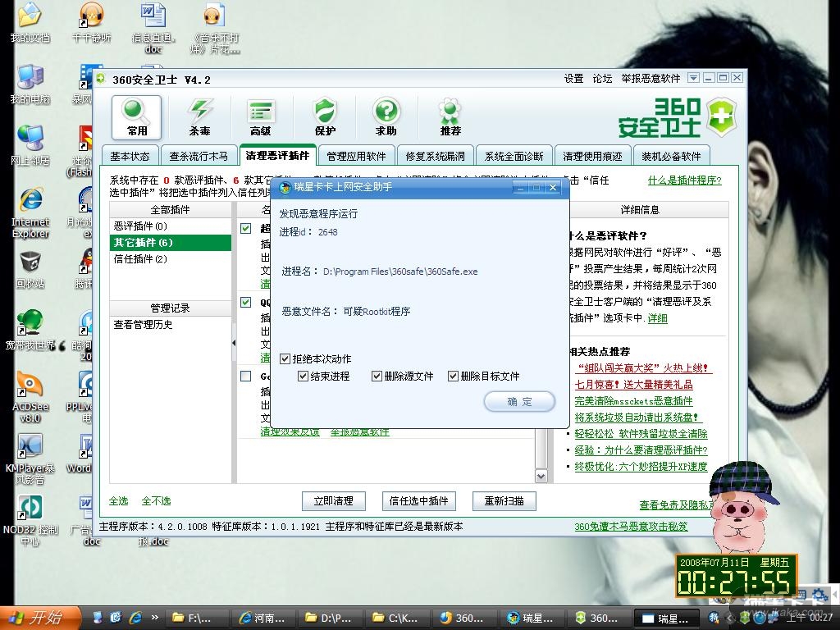Open NOD32 控制中心 desktop shortcut

pos(30,519)
